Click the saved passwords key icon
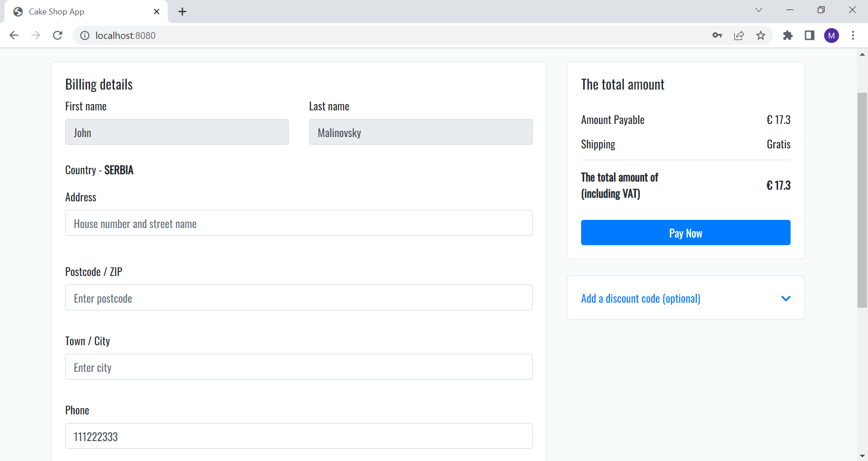This screenshot has height=461, width=868. click(x=717, y=35)
